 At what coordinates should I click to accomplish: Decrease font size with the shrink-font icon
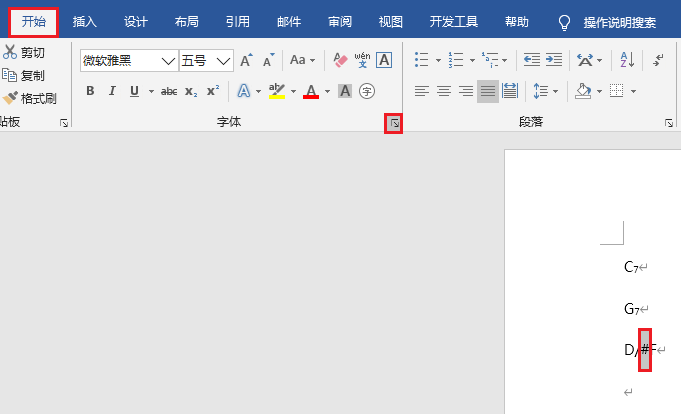(268, 60)
